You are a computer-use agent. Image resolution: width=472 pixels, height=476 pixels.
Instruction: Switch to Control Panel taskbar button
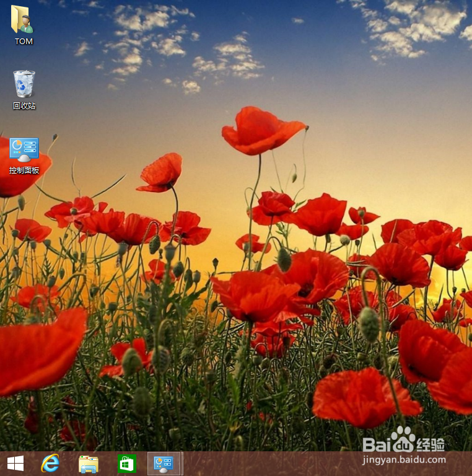165,464
